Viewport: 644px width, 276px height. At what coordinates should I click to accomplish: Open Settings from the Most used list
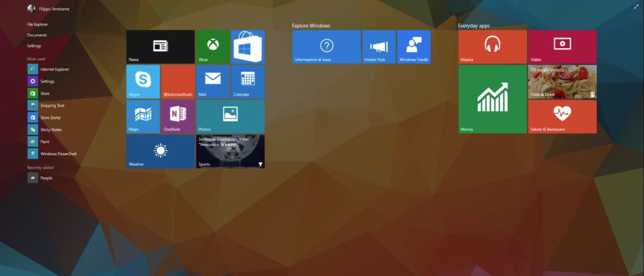pyautogui.click(x=41, y=81)
